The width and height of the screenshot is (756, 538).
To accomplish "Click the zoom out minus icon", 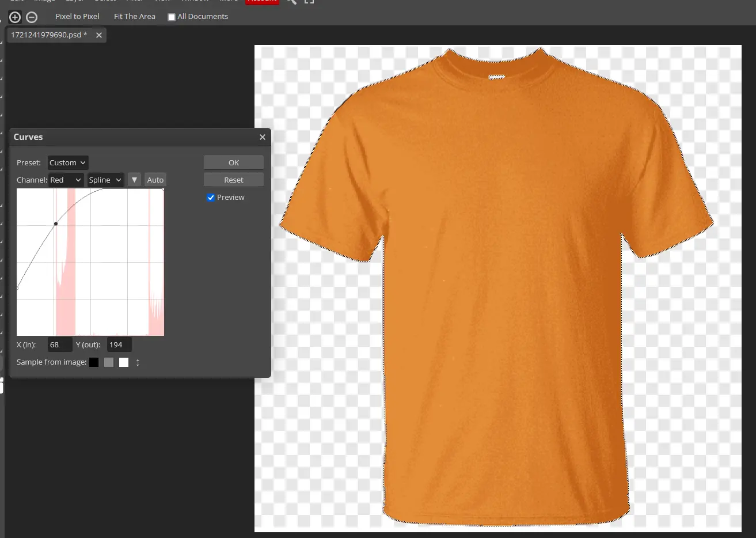I will point(32,17).
